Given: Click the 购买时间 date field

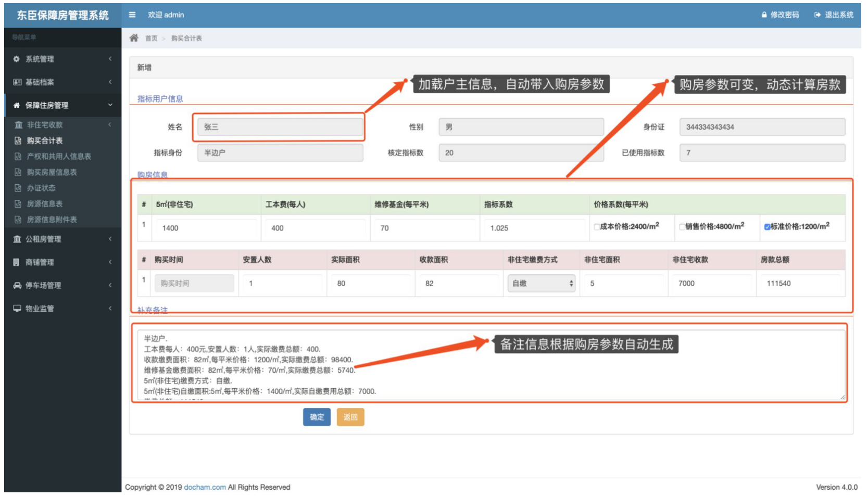Looking at the screenshot, I should coord(194,283).
